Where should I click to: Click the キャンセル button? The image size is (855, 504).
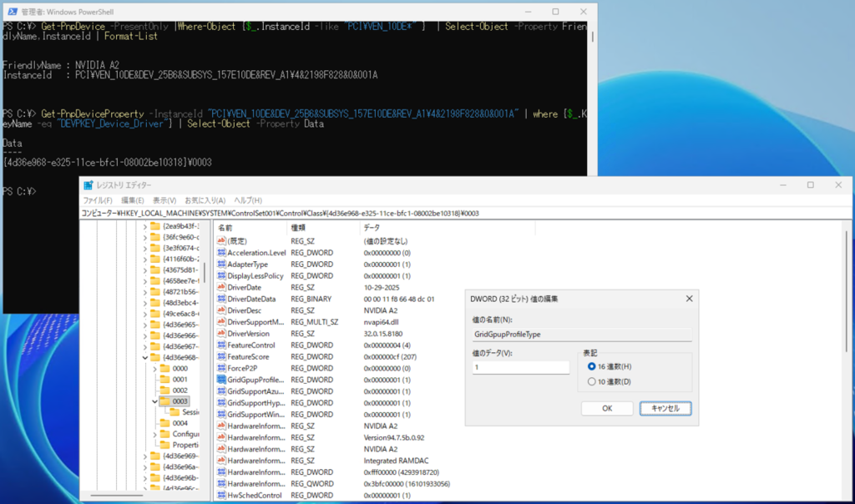(x=665, y=408)
